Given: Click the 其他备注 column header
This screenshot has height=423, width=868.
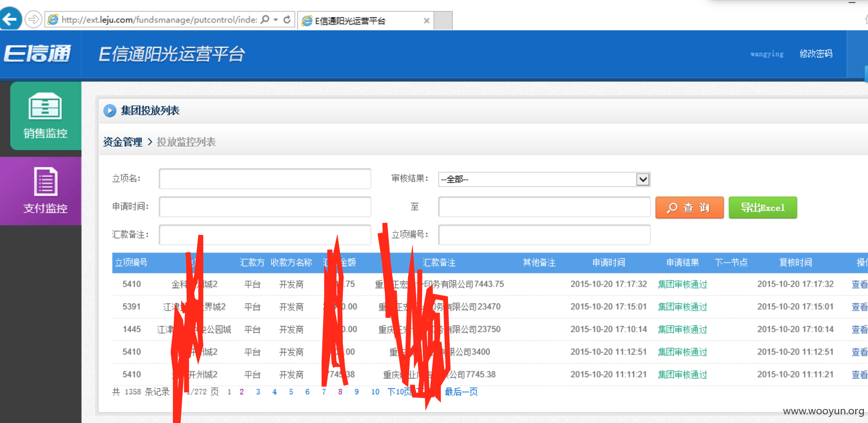Looking at the screenshot, I should click(x=539, y=263).
